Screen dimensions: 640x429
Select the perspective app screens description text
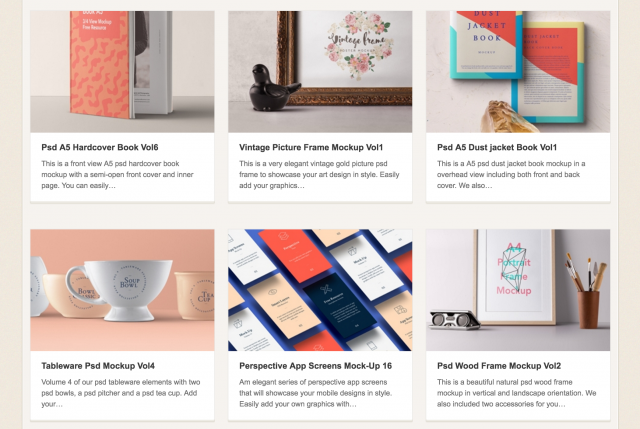316,393
